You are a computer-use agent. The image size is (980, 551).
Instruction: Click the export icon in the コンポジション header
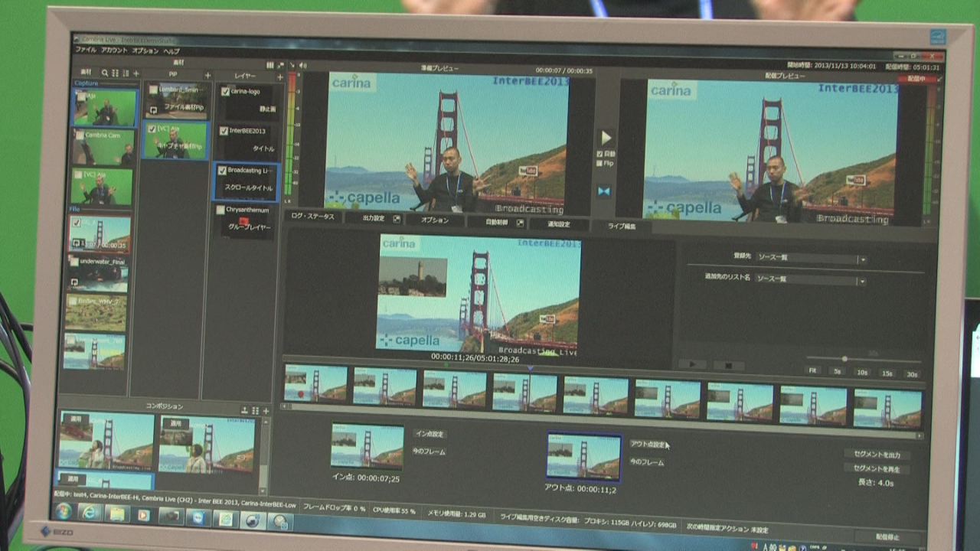(244, 410)
